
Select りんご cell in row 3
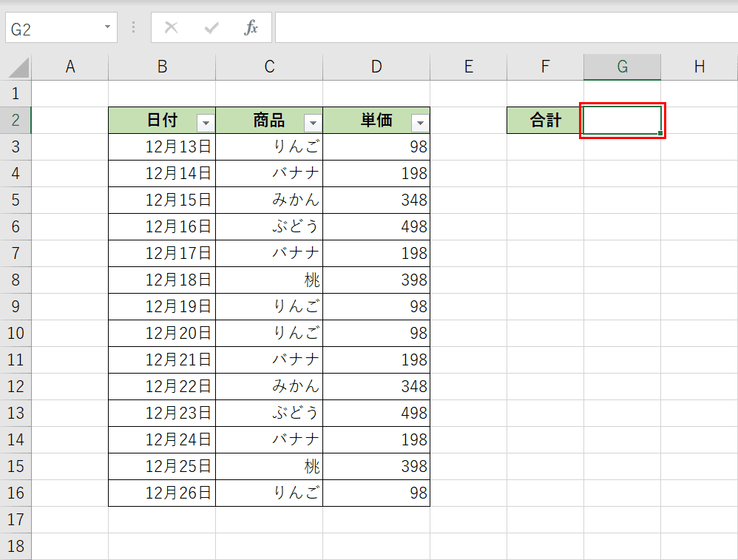pyautogui.click(x=269, y=147)
